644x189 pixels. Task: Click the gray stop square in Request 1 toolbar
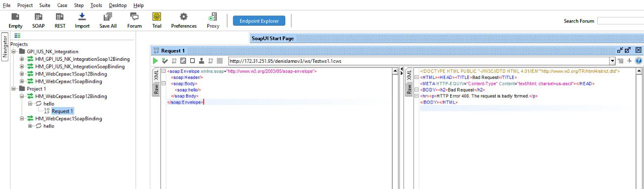tap(220, 61)
